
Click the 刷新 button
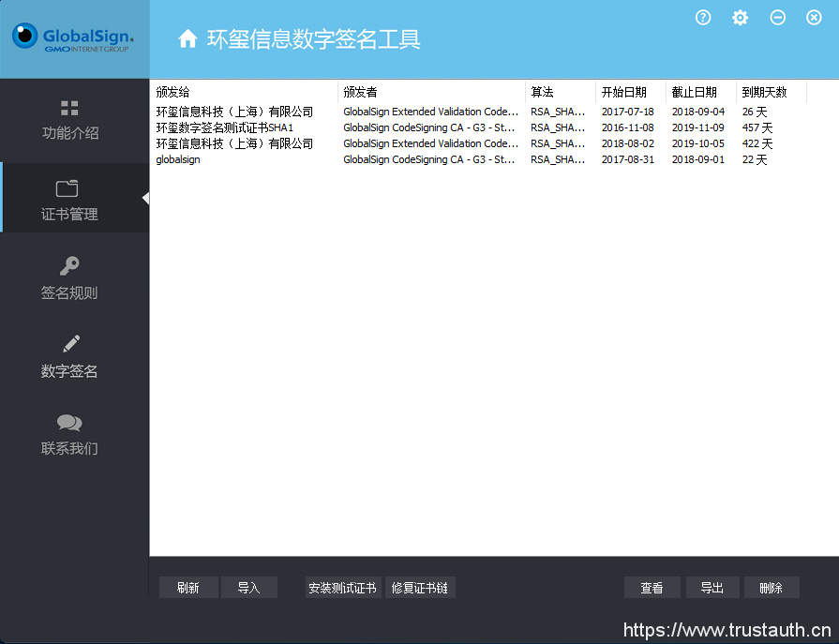[188, 588]
